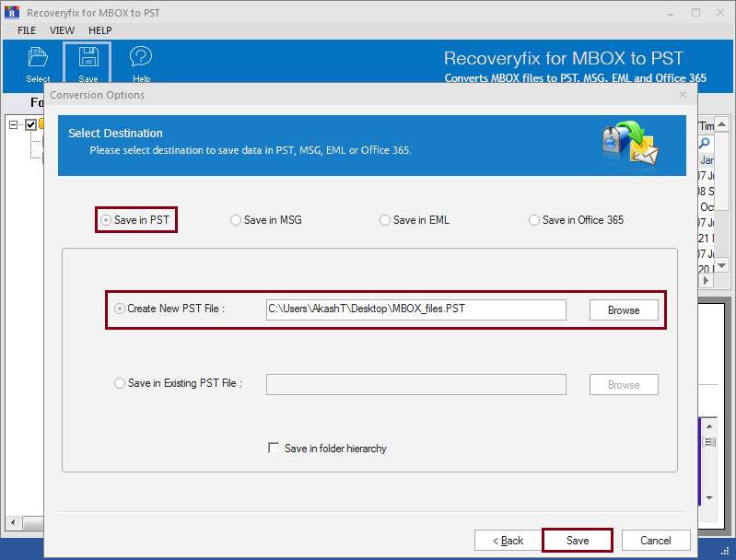Open the VIEW menu
Screen dimensions: 736x560
pyautogui.click(x=62, y=30)
